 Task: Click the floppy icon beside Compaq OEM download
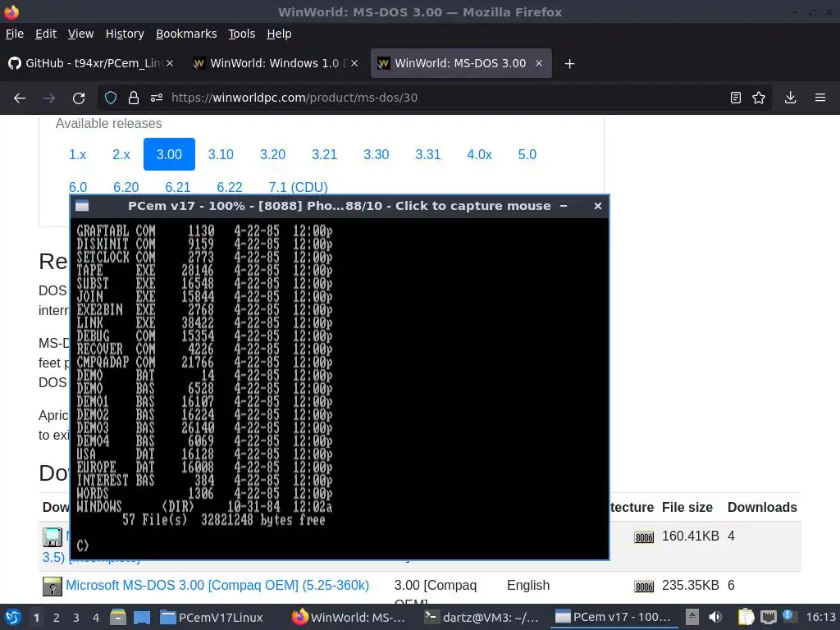pyautogui.click(x=52, y=587)
